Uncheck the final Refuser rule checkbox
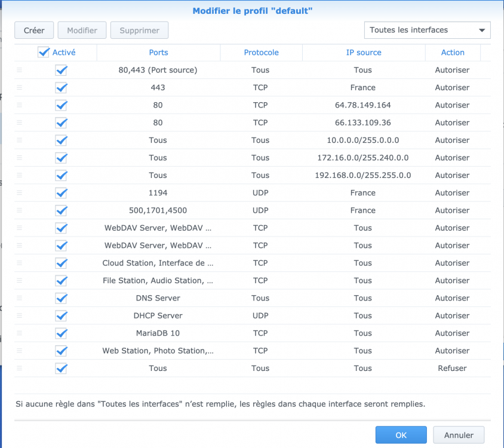The height and width of the screenshot is (448, 504). (61, 369)
